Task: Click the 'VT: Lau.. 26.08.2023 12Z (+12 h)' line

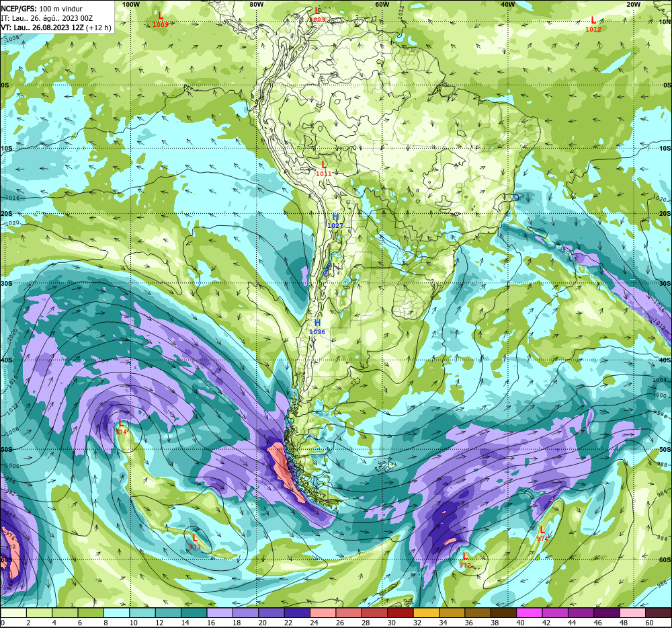Action: (x=56, y=28)
